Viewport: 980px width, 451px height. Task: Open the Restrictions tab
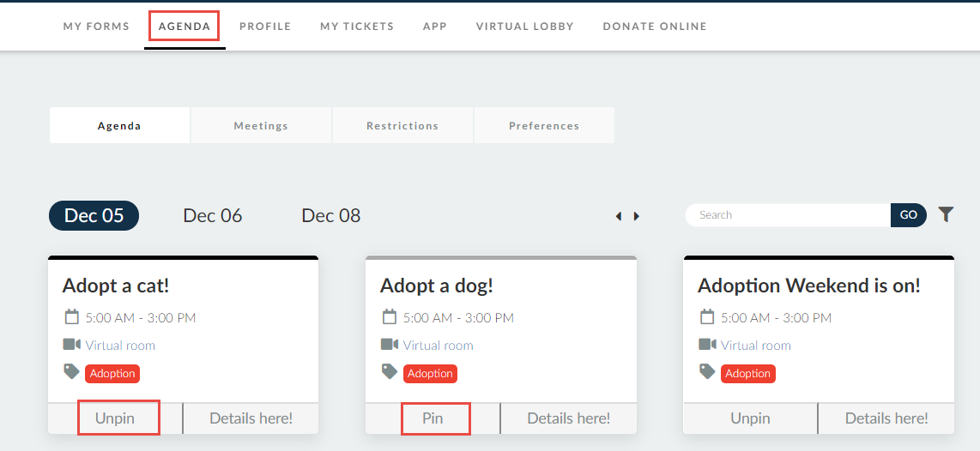pos(402,125)
